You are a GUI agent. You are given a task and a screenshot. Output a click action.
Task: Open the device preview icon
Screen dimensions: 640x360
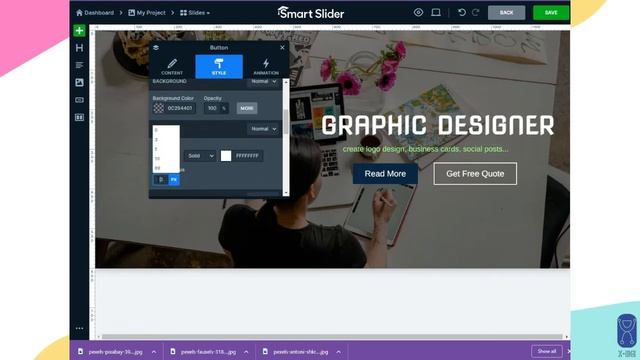coord(436,13)
